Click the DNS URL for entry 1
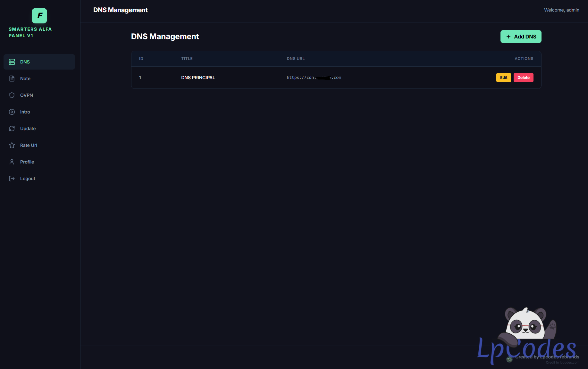588x369 pixels. [x=314, y=78]
